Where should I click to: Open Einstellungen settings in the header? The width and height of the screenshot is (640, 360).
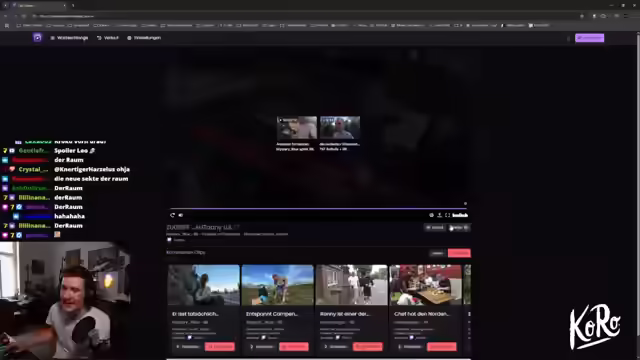pos(144,38)
